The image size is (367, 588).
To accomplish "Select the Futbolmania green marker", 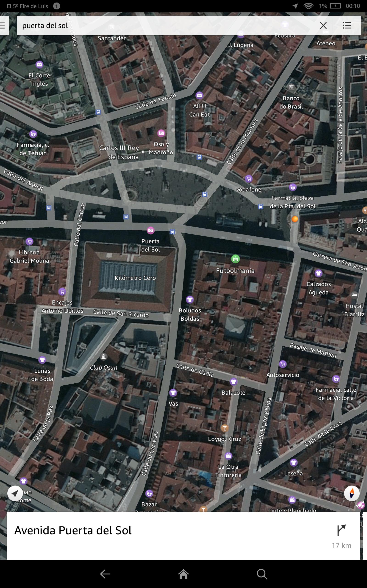I will [x=235, y=259].
